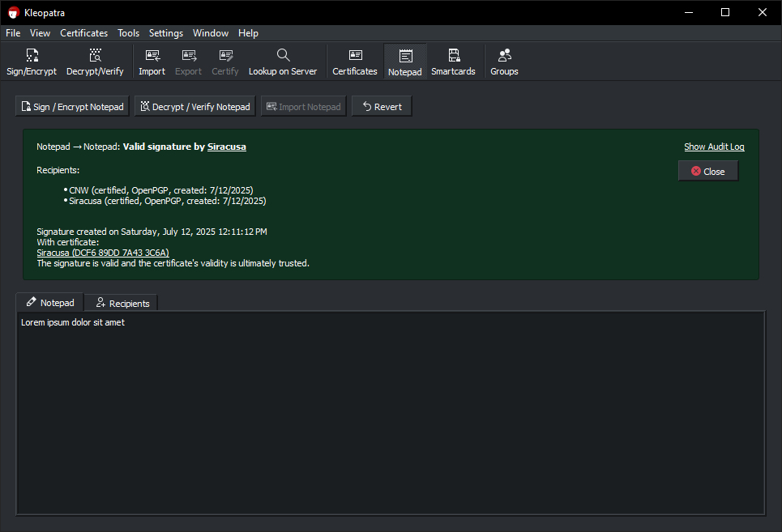Maximize the Kleopatra window
Image resolution: width=782 pixels, height=532 pixels.
(x=725, y=12)
